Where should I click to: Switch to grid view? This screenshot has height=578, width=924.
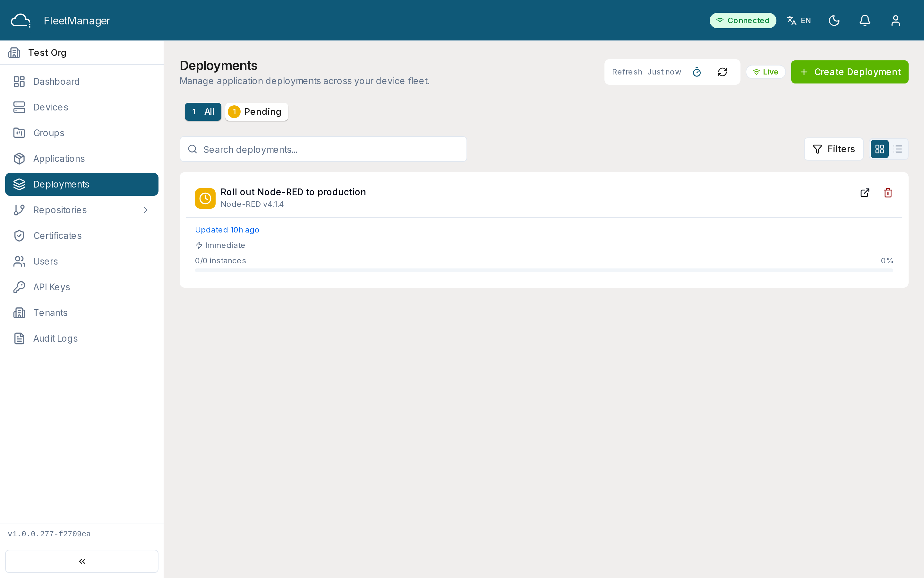tap(880, 149)
